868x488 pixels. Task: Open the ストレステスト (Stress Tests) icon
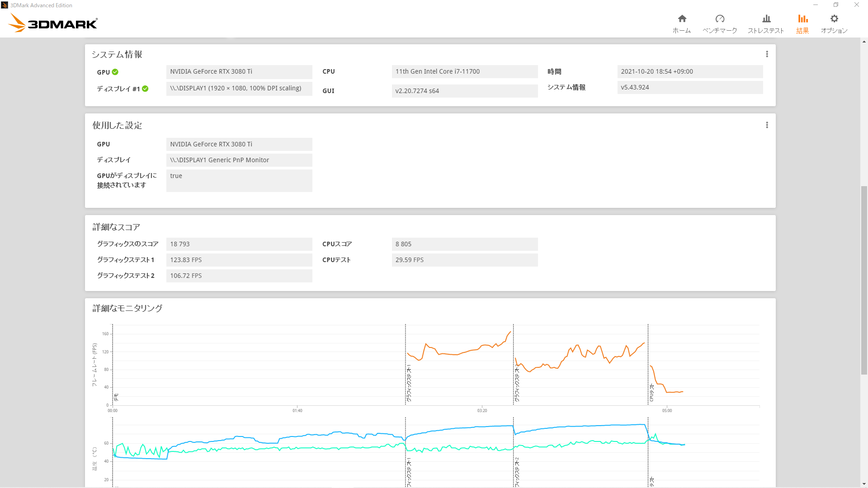pyautogui.click(x=766, y=19)
